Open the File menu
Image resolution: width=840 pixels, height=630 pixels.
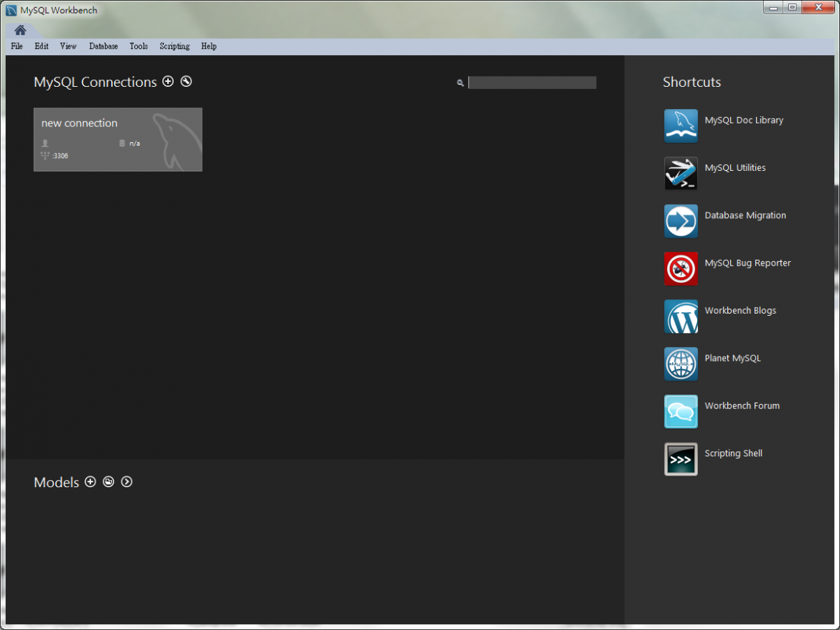(x=17, y=46)
